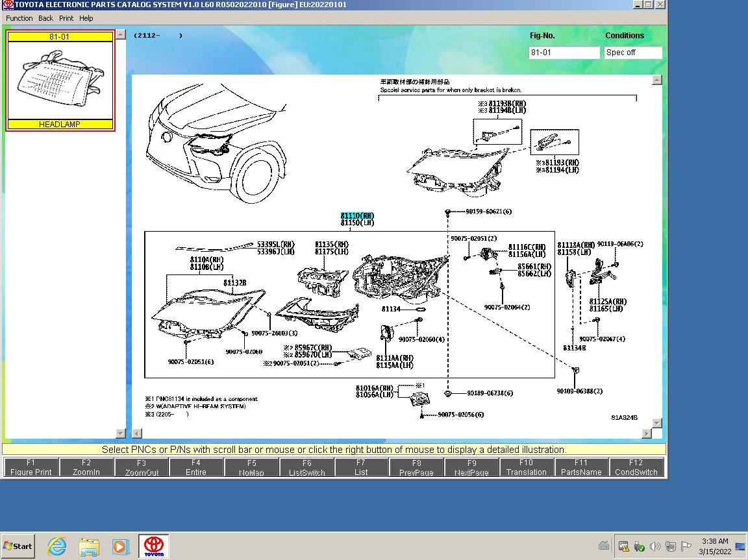Click thumbnail panel scroll down arrow
This screenshot has height=560, width=748.
click(121, 433)
